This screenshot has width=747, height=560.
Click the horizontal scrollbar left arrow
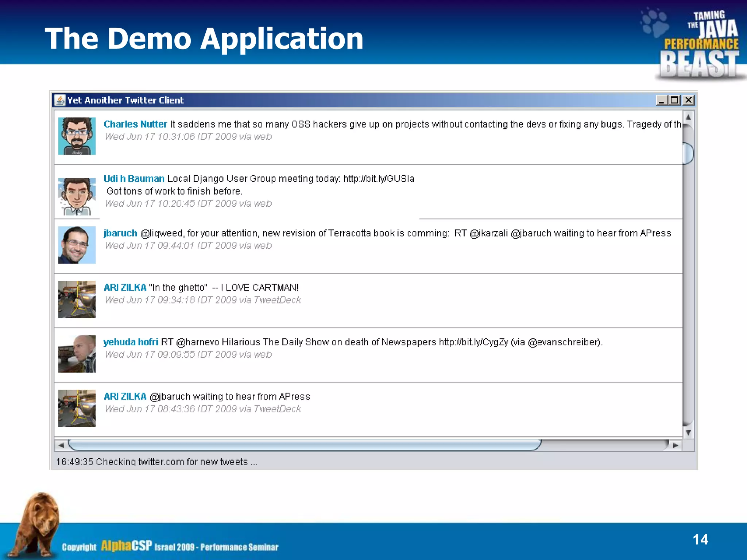[61, 445]
